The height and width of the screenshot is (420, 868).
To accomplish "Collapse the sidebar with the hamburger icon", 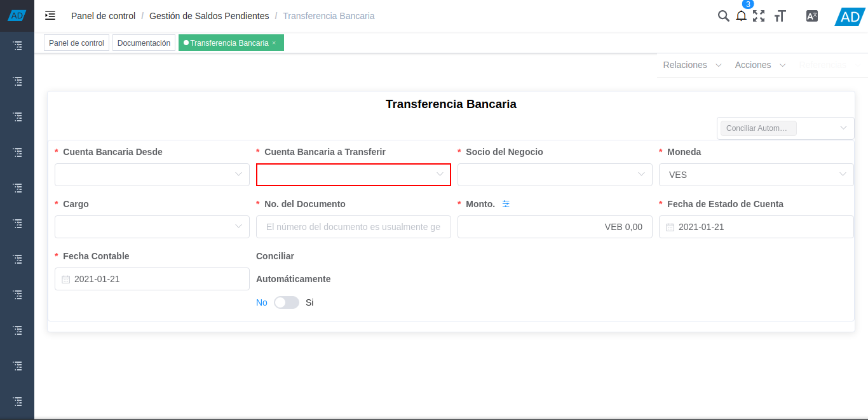I will [50, 15].
